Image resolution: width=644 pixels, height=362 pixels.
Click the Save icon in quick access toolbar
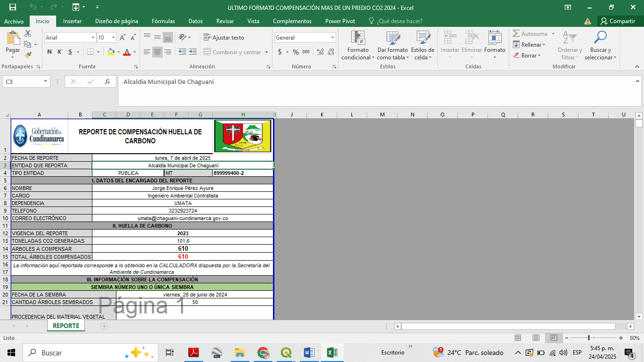tap(13, 7)
